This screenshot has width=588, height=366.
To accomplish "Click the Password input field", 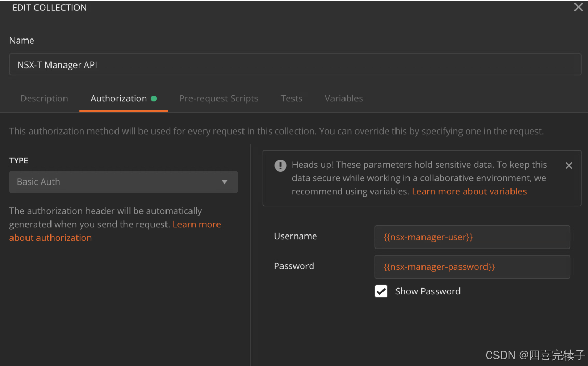I will click(472, 267).
